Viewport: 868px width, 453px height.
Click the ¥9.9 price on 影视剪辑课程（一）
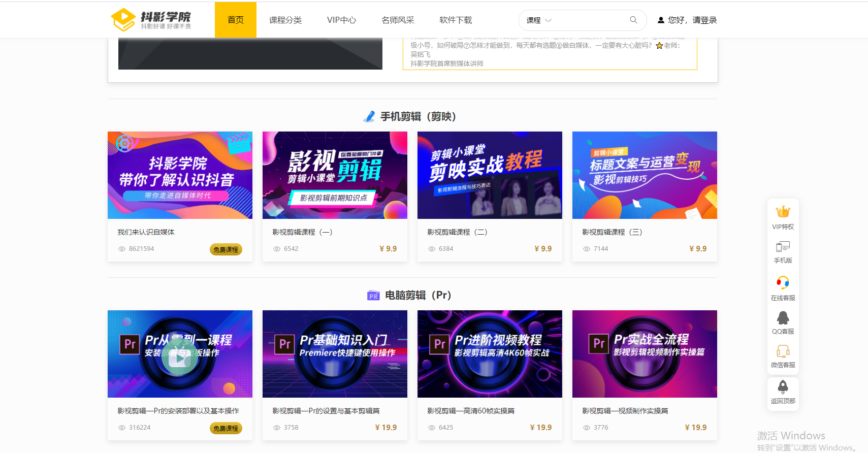[388, 249]
